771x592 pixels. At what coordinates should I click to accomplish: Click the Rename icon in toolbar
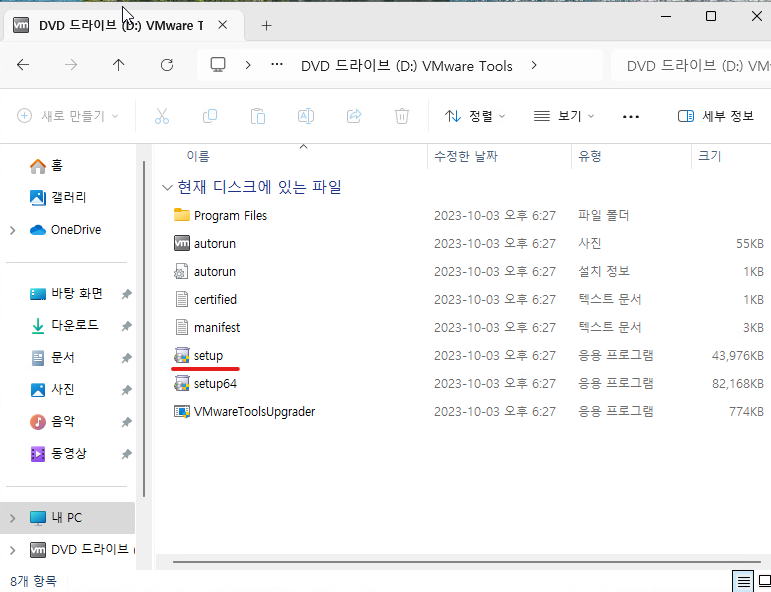(306, 116)
